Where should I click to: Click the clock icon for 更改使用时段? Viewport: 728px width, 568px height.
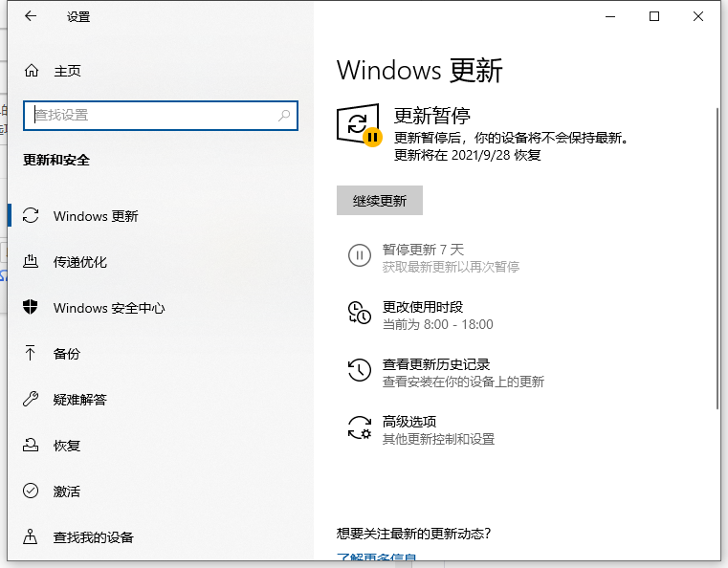(359, 314)
